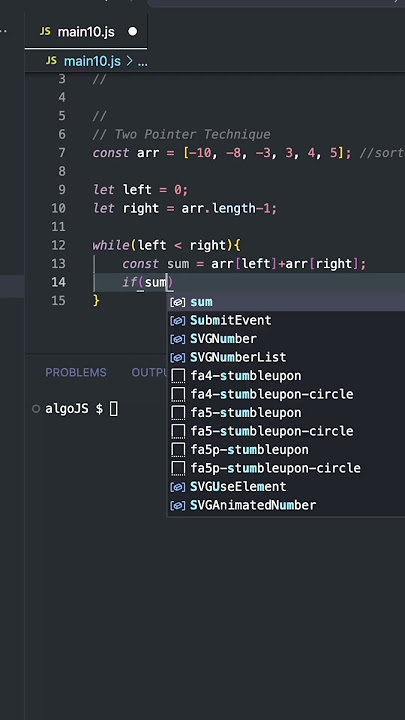Click the fa5p-stumbleupon-circle snippet icon
The image size is (405, 720).
[178, 468]
